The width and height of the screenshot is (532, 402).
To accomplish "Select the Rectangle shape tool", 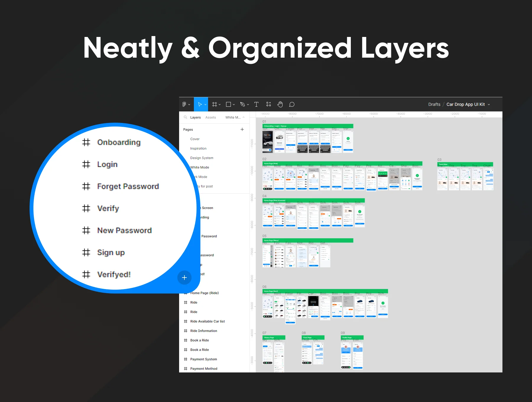I will [x=228, y=104].
